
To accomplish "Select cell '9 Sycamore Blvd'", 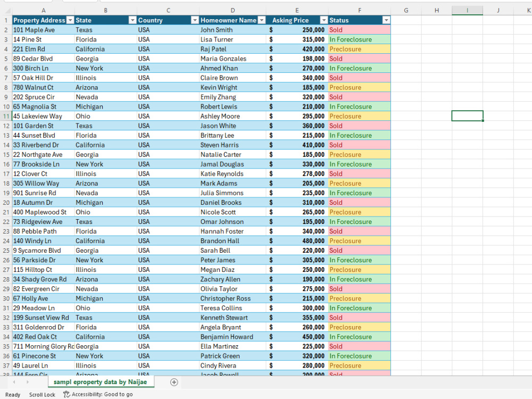I will coord(44,251).
